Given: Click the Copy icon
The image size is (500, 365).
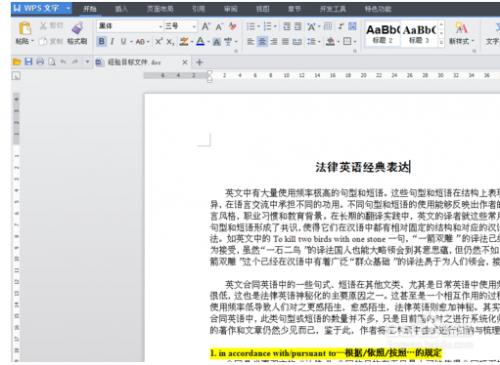Looking at the screenshot, I should click(x=43, y=41).
